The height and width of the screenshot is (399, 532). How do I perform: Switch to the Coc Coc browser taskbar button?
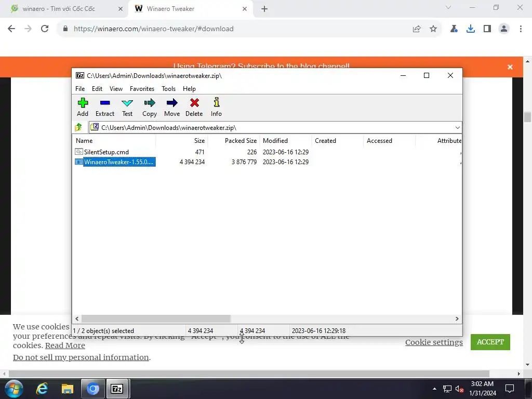click(x=92, y=389)
